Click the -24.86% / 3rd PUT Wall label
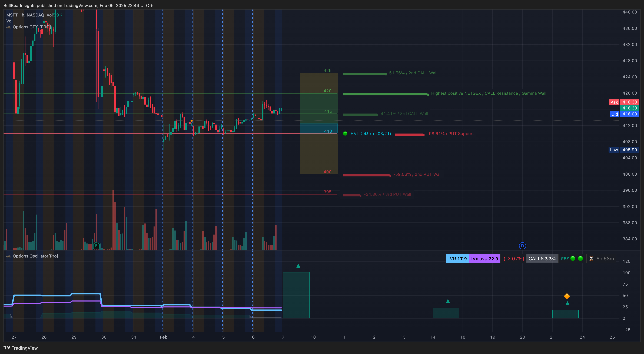The width and height of the screenshot is (644, 354). [x=387, y=194]
